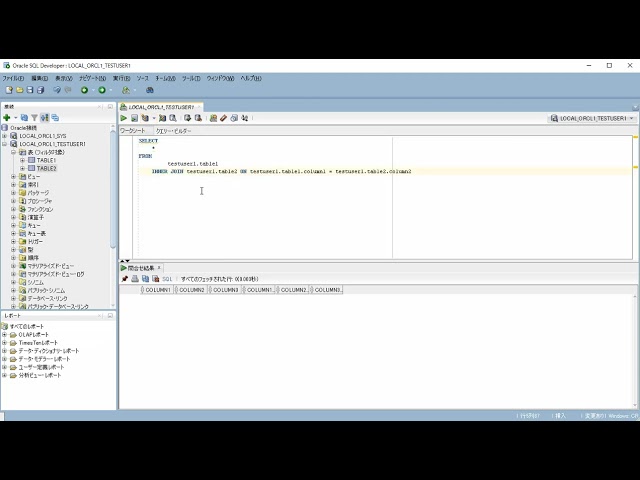
Task: Open the ヘルプ(H) menu
Action: tap(251, 78)
